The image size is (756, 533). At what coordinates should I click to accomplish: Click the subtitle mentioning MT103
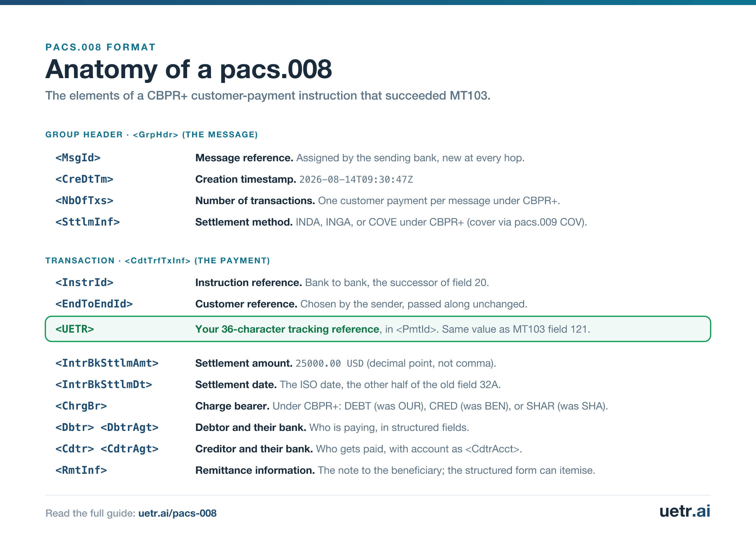pyautogui.click(x=268, y=96)
